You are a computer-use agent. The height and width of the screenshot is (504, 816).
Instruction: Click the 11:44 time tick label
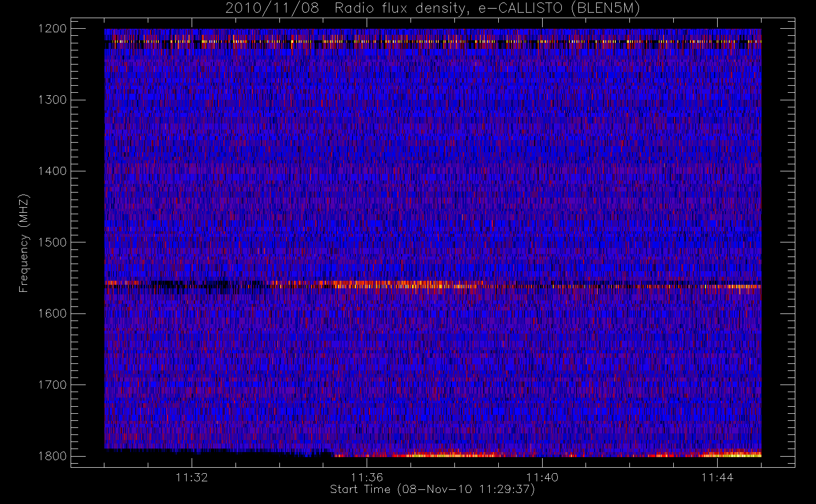coord(718,477)
